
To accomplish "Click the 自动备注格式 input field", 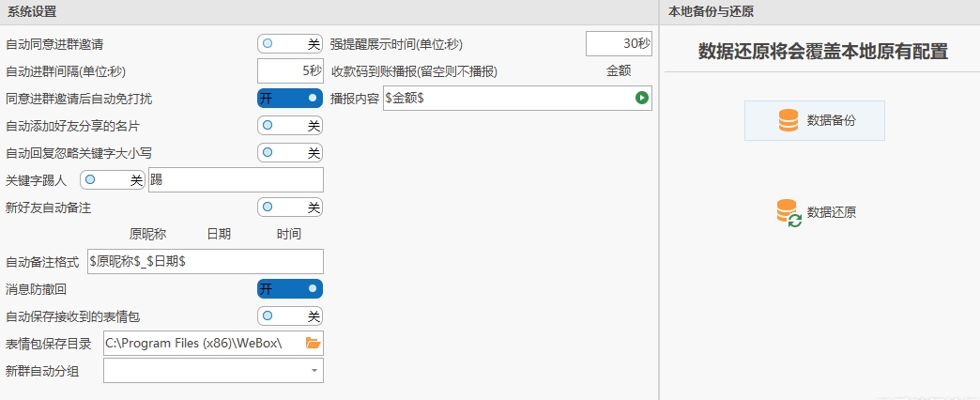I will [x=206, y=262].
